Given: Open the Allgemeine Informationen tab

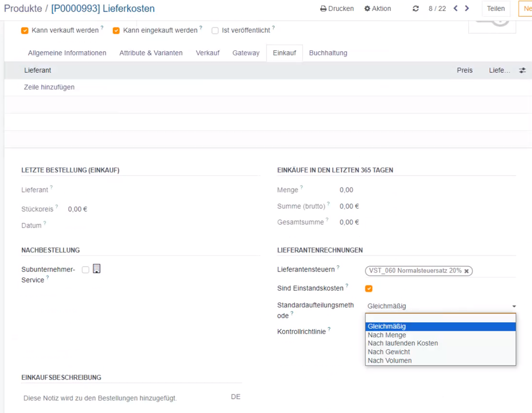Looking at the screenshot, I should click(67, 53).
